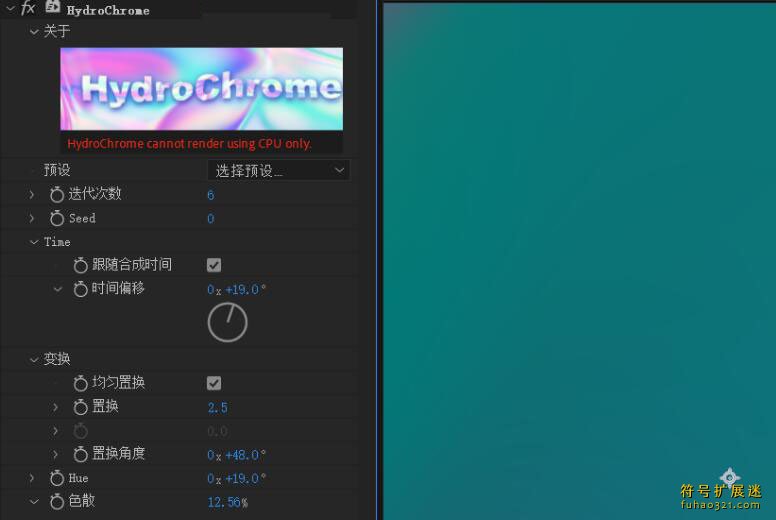Screen dimensions: 776x520
Task: Expand the 迭代次数 property
Action: [x=32, y=194]
